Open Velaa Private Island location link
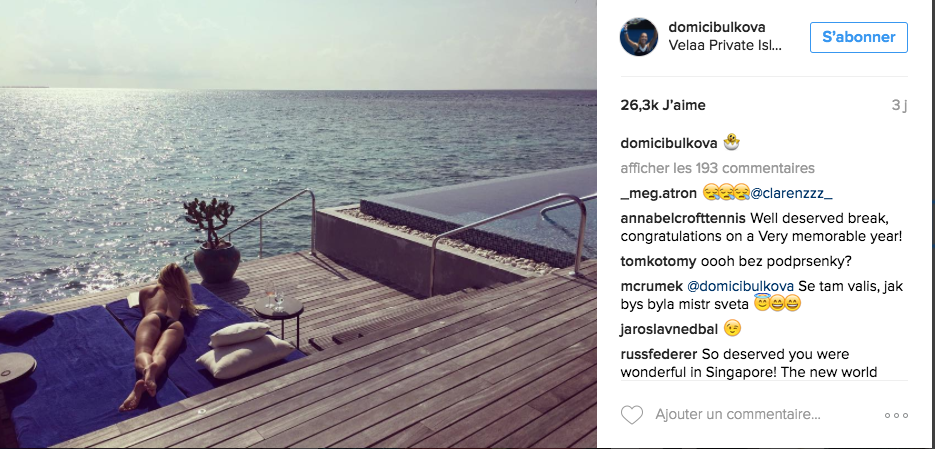 [x=725, y=45]
